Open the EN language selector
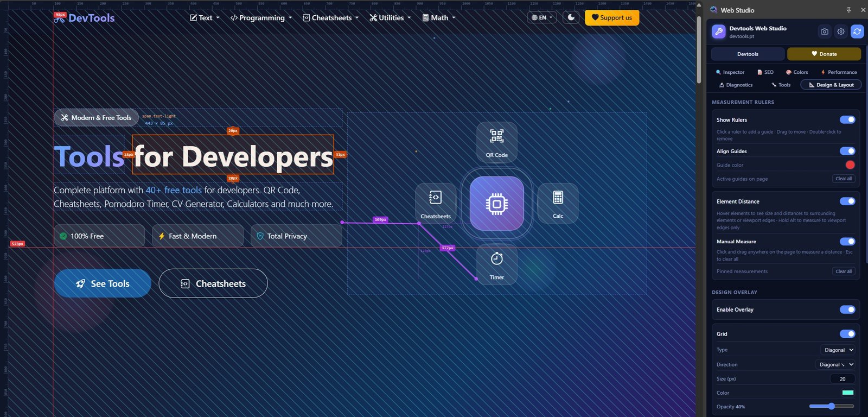The height and width of the screenshot is (417, 868). (542, 17)
